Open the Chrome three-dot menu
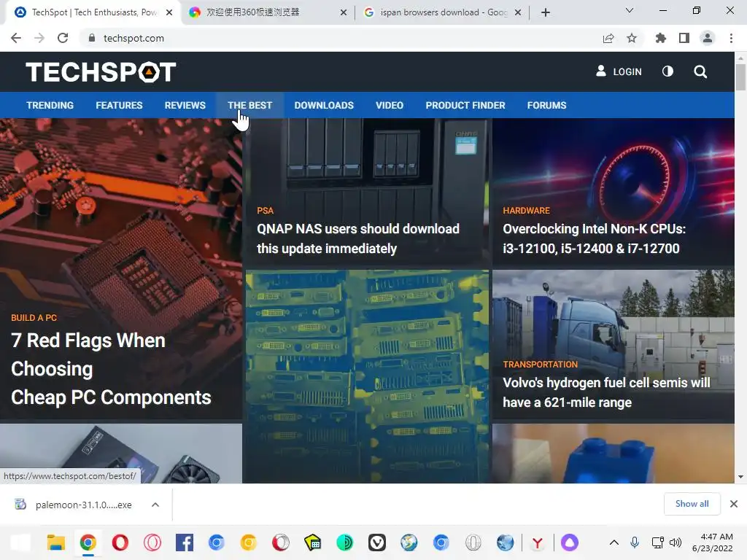This screenshot has height=560, width=747. (x=731, y=38)
